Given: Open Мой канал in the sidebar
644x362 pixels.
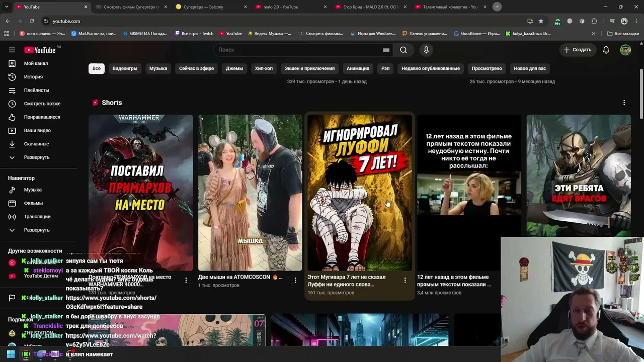Looking at the screenshot, I should 36,63.
